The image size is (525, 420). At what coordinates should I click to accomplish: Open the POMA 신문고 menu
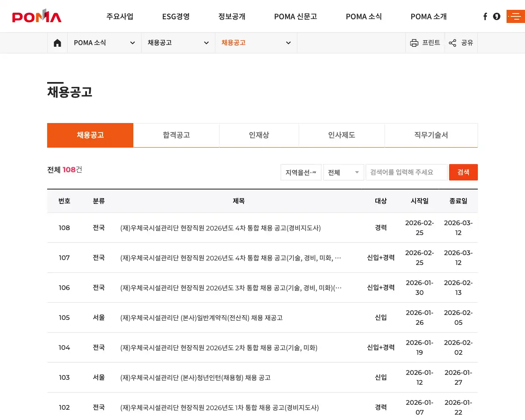point(296,16)
